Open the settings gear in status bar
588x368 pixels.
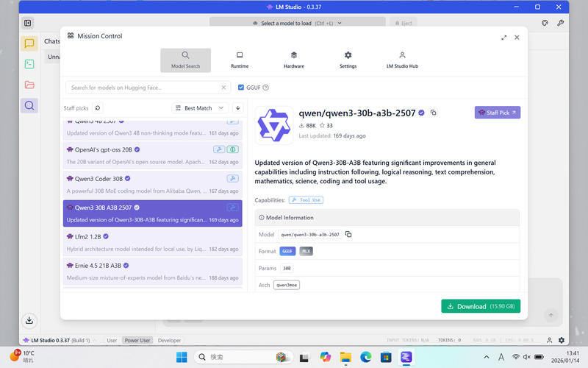562,340
